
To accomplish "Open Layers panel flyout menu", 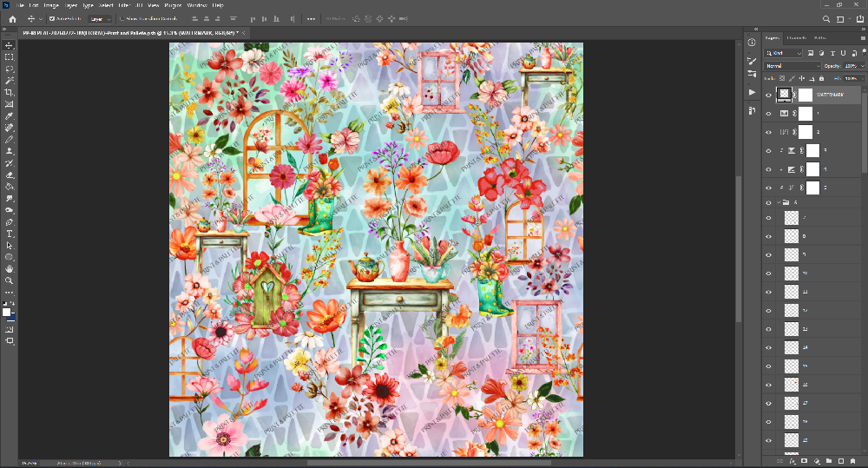I will click(864, 37).
